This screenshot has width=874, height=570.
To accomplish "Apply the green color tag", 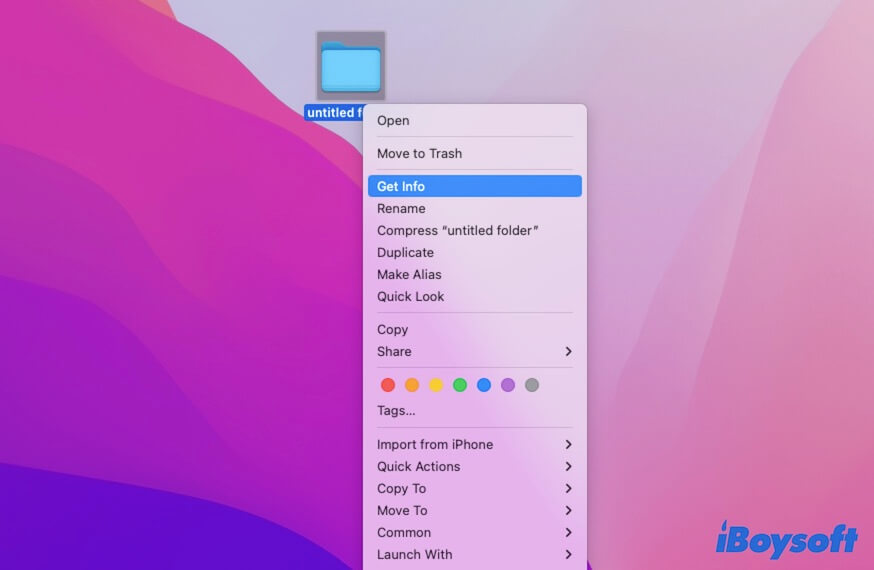I will [x=460, y=385].
